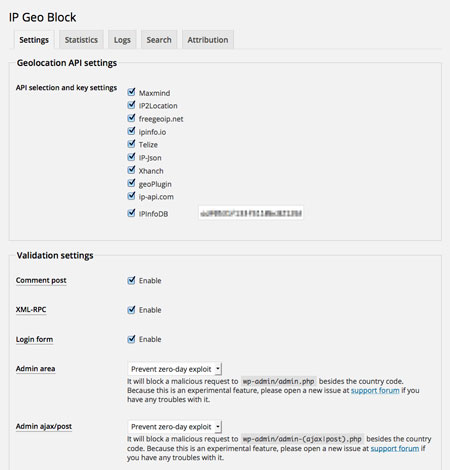Uncheck Login form Enable checkbox
Viewport: 450px width, 470px height.
(x=131, y=339)
